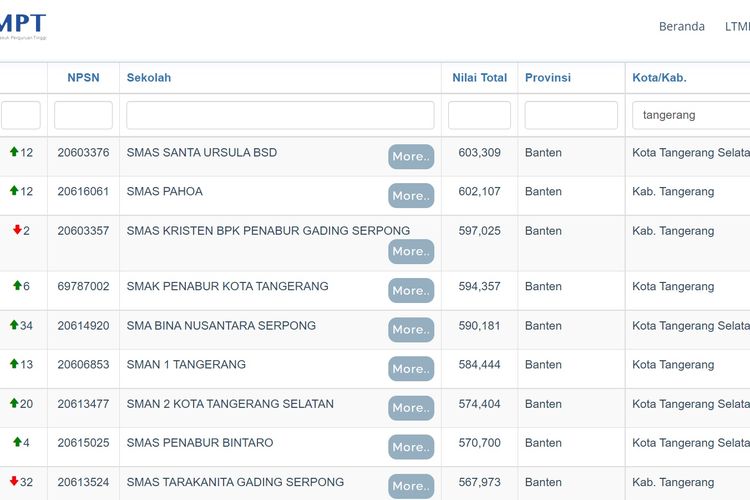
Task: Click red down arrow for SMAS TARAKANITA GADING SERPONG
Action: tap(14, 482)
